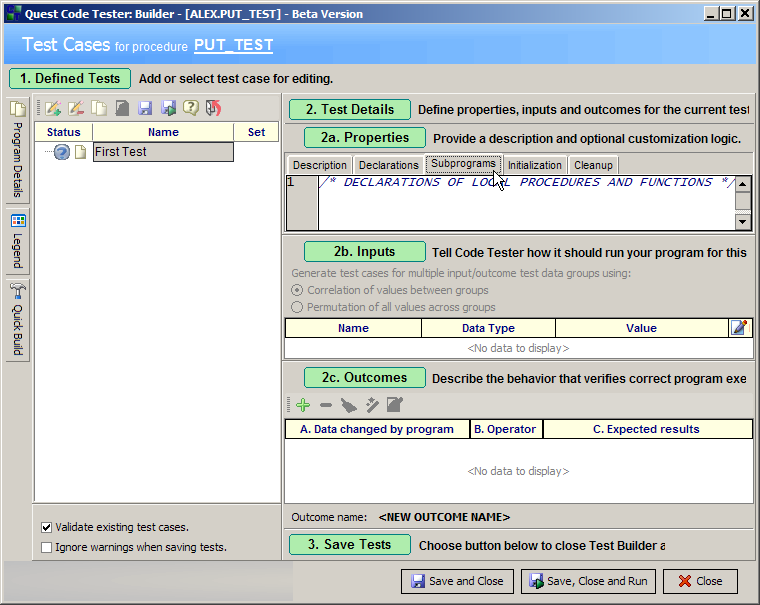Select the Subprograms tab
The image size is (760, 605).
[x=463, y=163]
